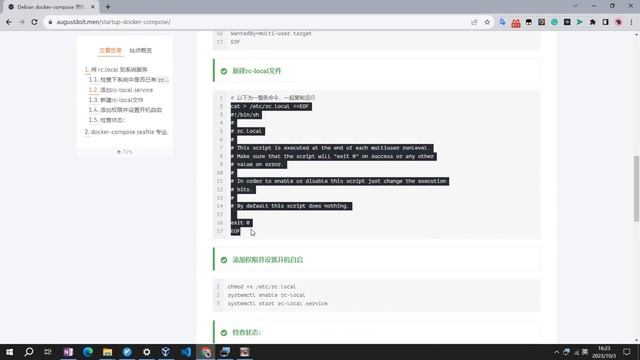Open the taskbar clock and date
This screenshot has width=640, height=360.
point(604,352)
